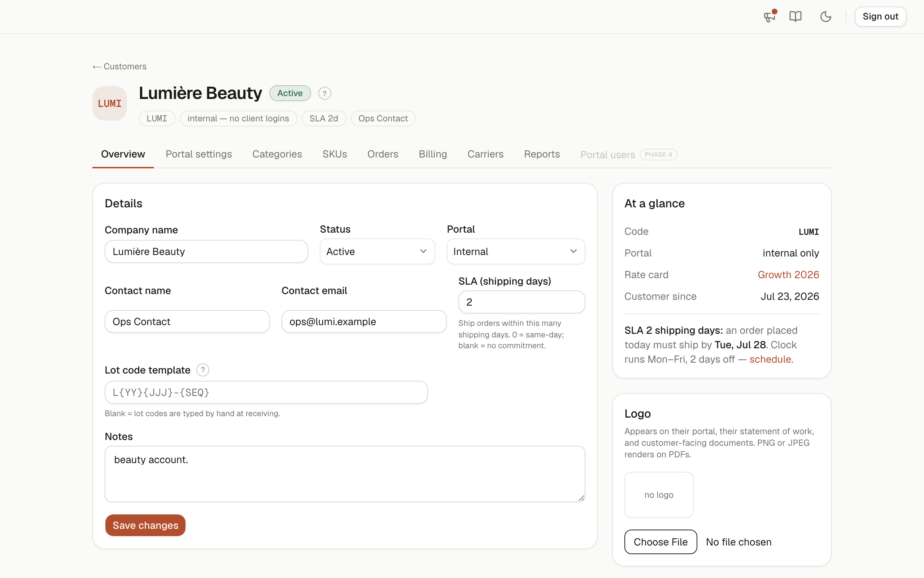Image resolution: width=924 pixels, height=578 pixels.
Task: Click into the Notes text area
Action: click(x=345, y=474)
